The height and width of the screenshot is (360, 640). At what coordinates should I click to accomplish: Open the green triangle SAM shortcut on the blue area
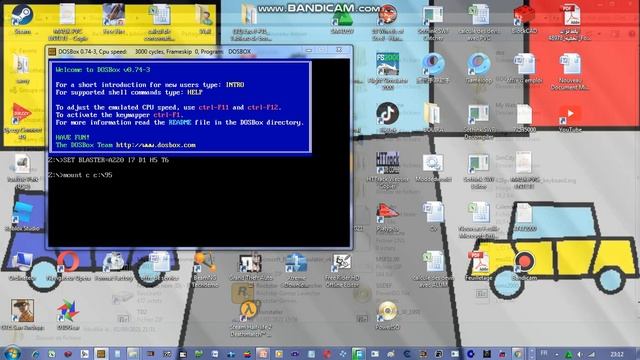(342, 18)
